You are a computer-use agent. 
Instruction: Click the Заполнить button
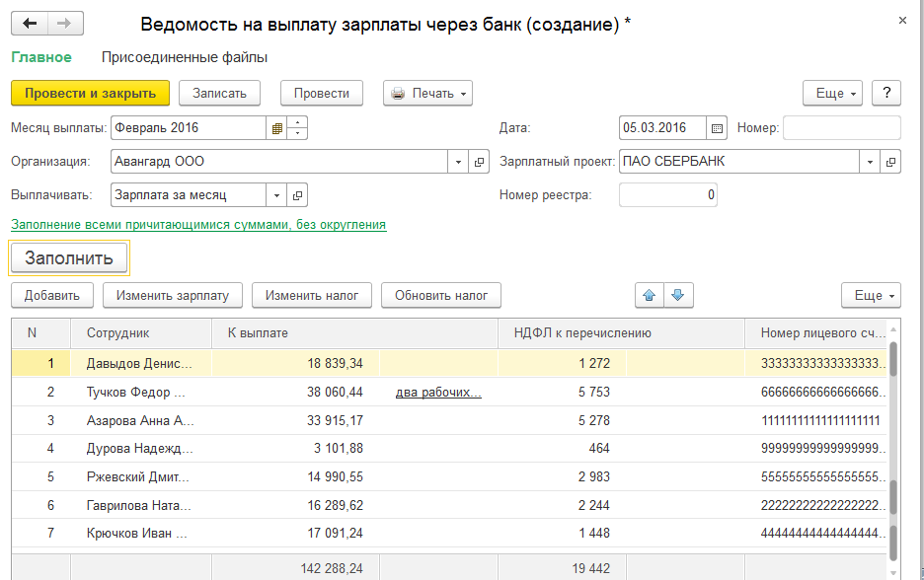(69, 258)
